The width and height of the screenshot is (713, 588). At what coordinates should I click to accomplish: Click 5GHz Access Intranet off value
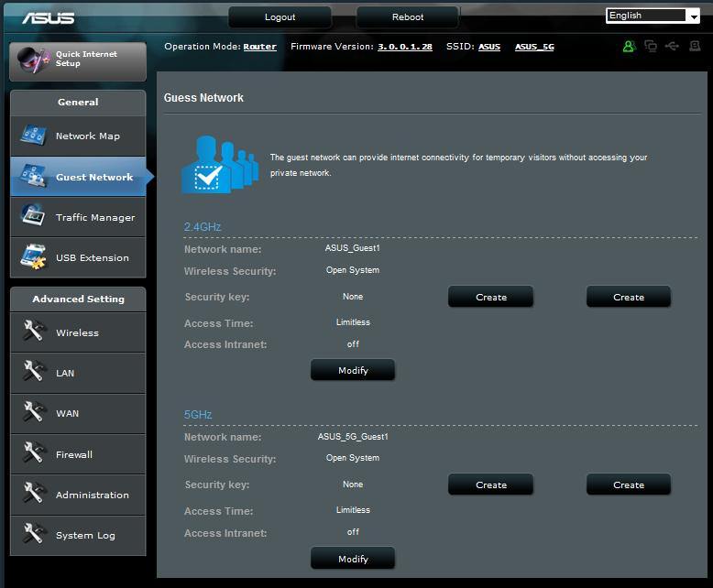point(353,531)
